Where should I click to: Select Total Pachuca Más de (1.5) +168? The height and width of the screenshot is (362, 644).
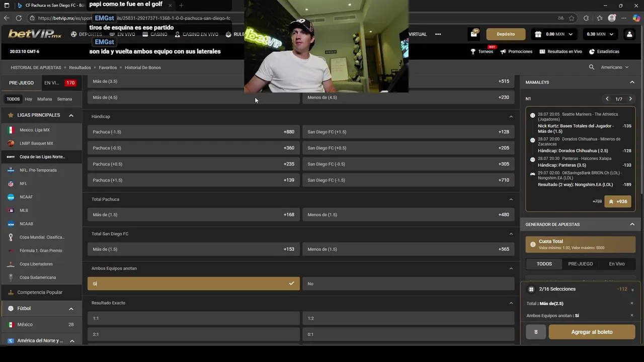pyautogui.click(x=194, y=215)
